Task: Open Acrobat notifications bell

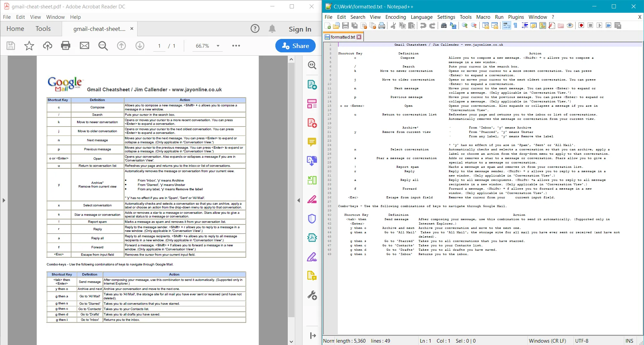Action: (272, 29)
